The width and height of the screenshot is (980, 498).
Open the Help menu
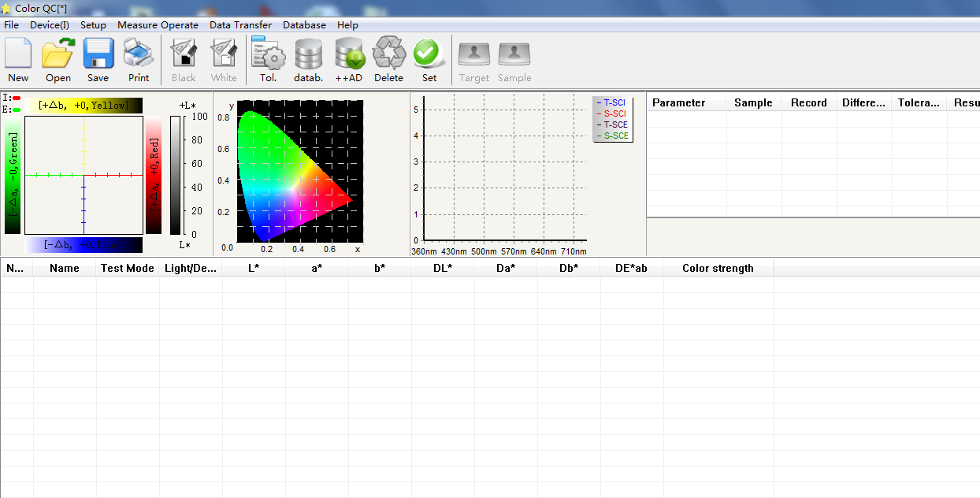click(x=347, y=25)
